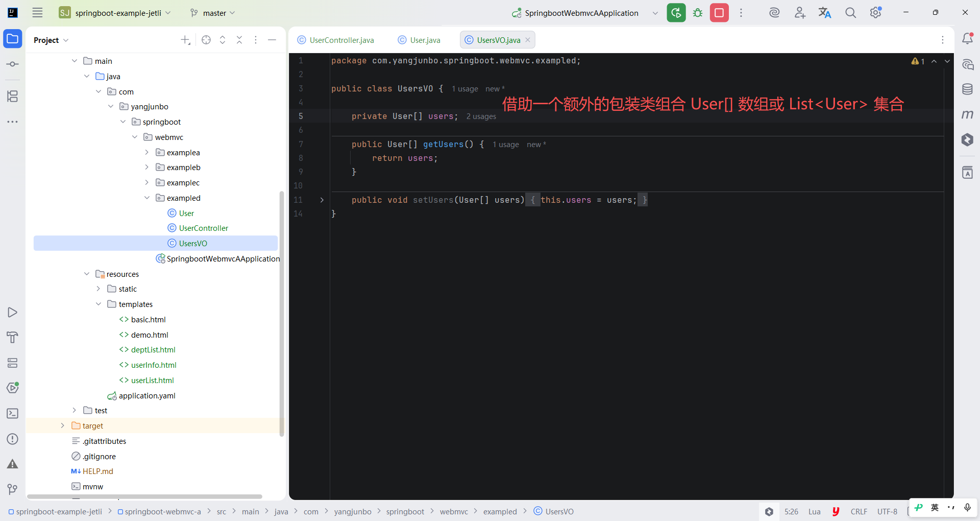Open the Structure tool window
Image resolution: width=980 pixels, height=521 pixels.
coord(13,96)
